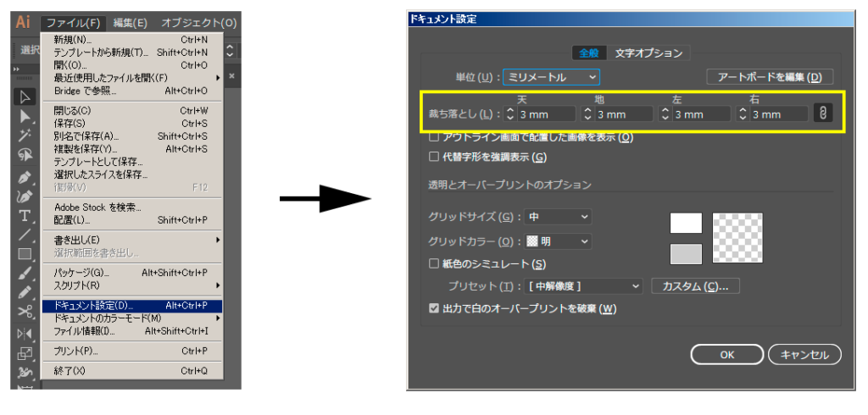
Task: Open the 単位 units dropdown
Action: pyautogui.click(x=551, y=77)
